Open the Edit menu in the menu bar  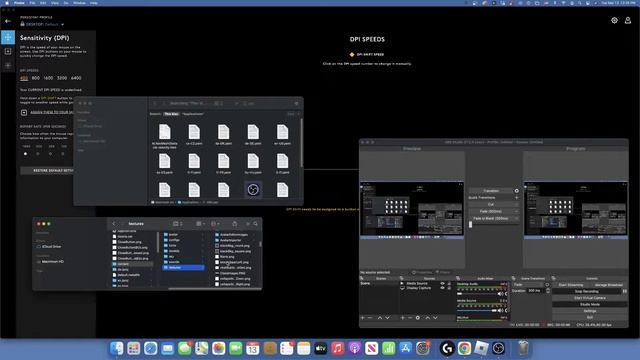pos(43,3)
